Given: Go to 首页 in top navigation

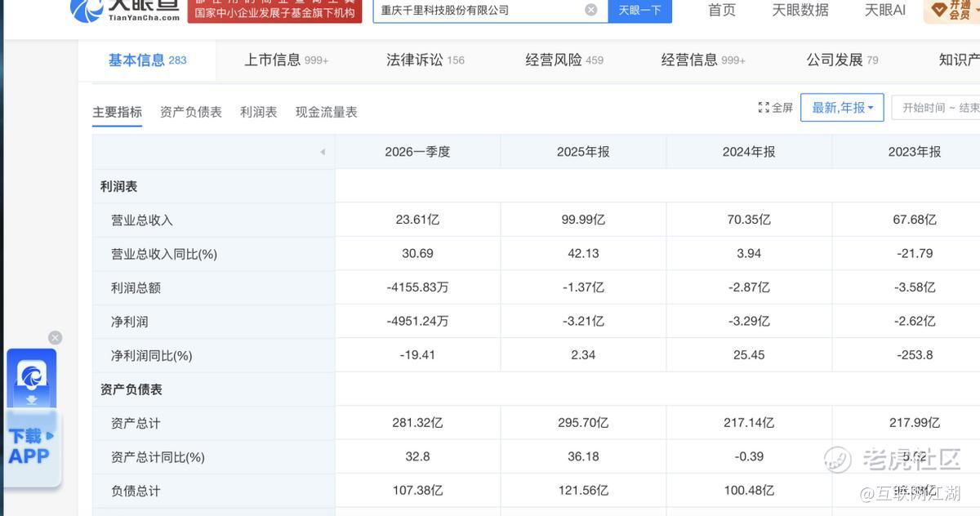Looking at the screenshot, I should 722,10.
